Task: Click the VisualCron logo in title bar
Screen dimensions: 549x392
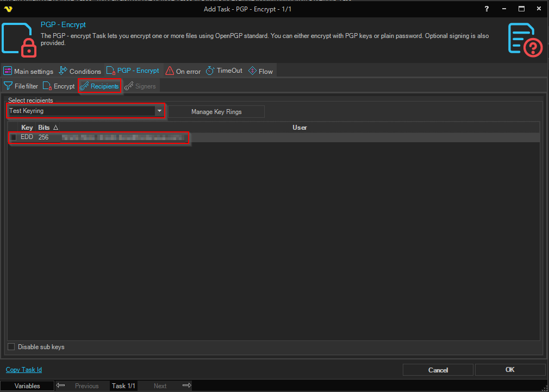Action: [x=8, y=9]
